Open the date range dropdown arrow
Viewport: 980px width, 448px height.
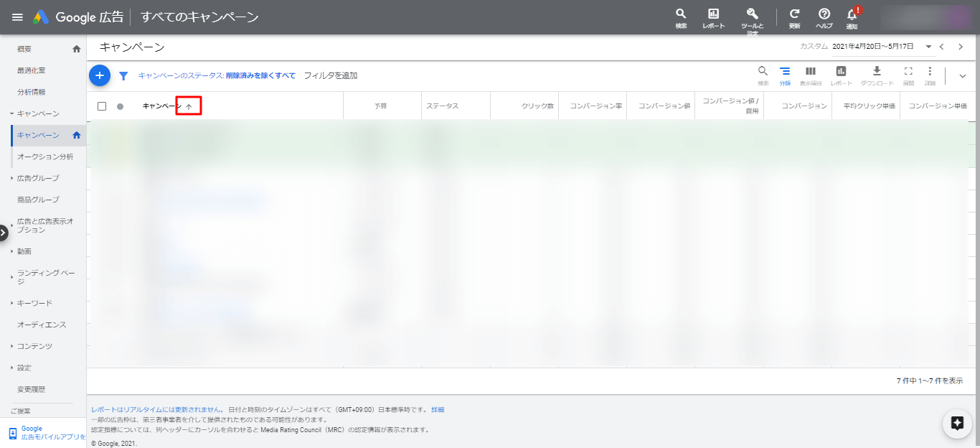point(929,47)
